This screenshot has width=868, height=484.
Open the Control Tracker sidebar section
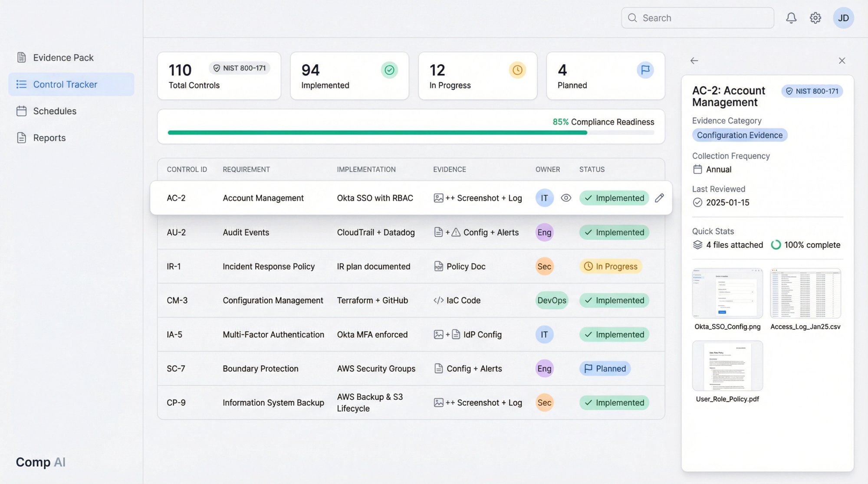coord(65,84)
